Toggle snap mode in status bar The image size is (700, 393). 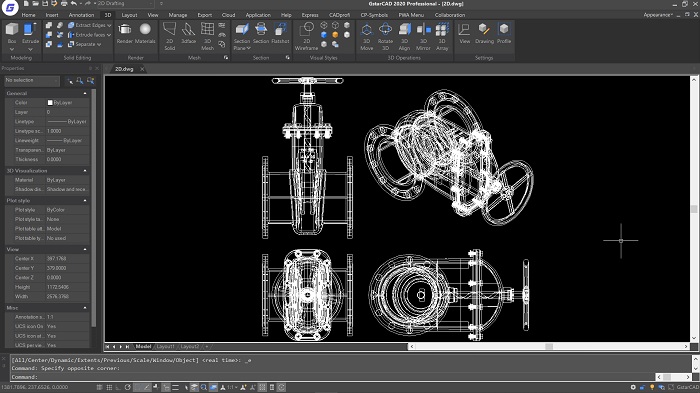tap(100, 387)
